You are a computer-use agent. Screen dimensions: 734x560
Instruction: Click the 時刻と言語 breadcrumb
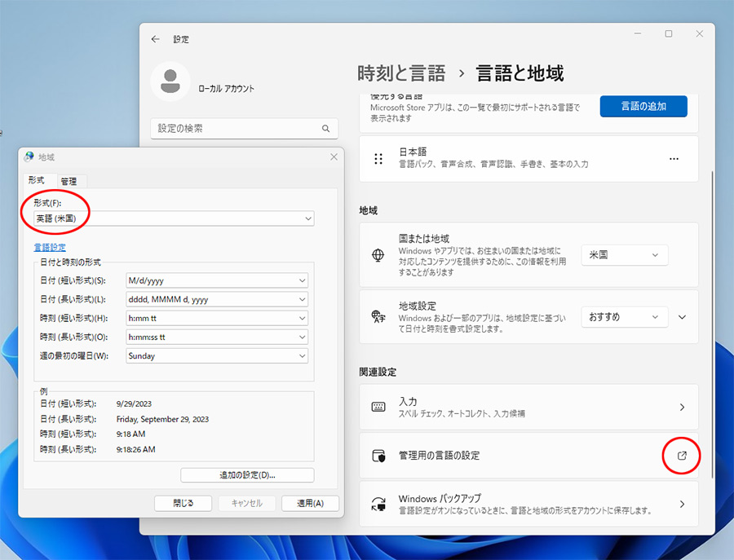pos(401,73)
